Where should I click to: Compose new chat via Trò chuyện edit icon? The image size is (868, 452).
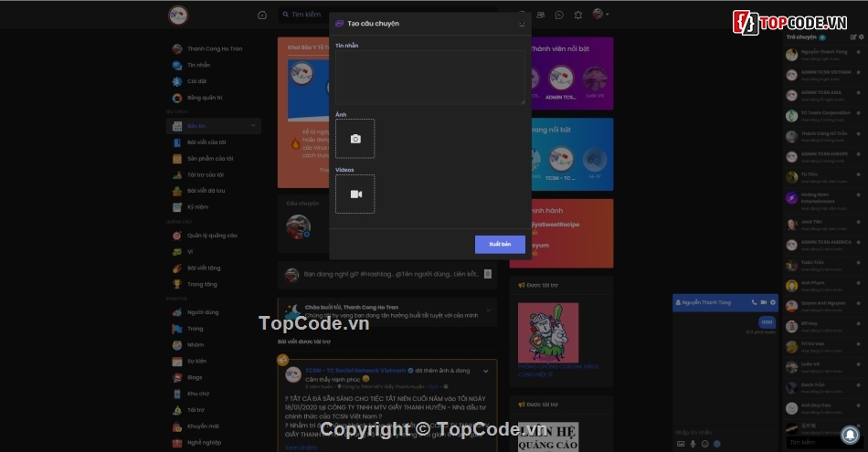[x=853, y=37]
